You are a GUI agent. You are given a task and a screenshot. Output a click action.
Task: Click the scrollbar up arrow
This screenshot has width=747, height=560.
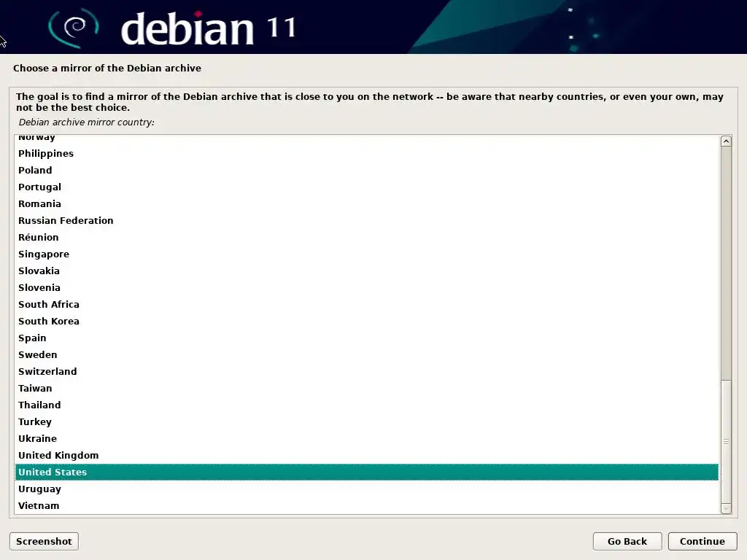726,141
